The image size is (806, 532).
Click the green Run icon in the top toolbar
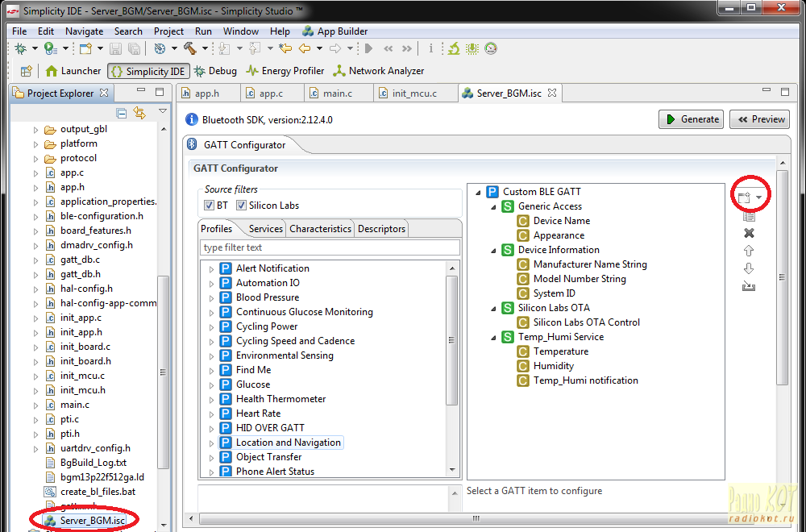pyautogui.click(x=50, y=49)
